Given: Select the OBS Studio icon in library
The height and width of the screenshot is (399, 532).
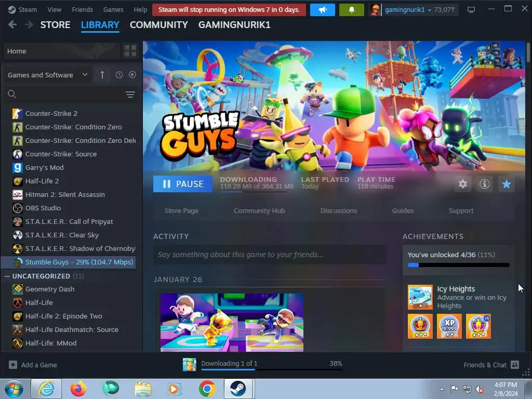Looking at the screenshot, I should click(x=17, y=208).
